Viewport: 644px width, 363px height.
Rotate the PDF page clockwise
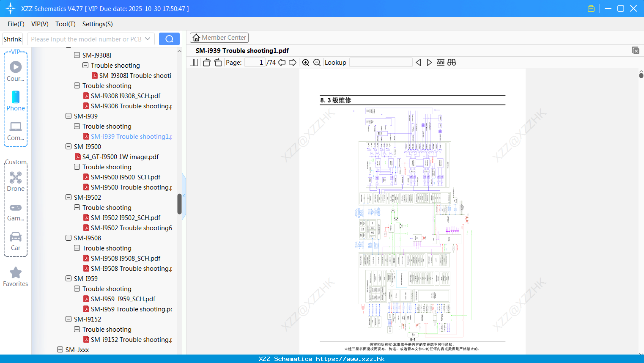218,62
